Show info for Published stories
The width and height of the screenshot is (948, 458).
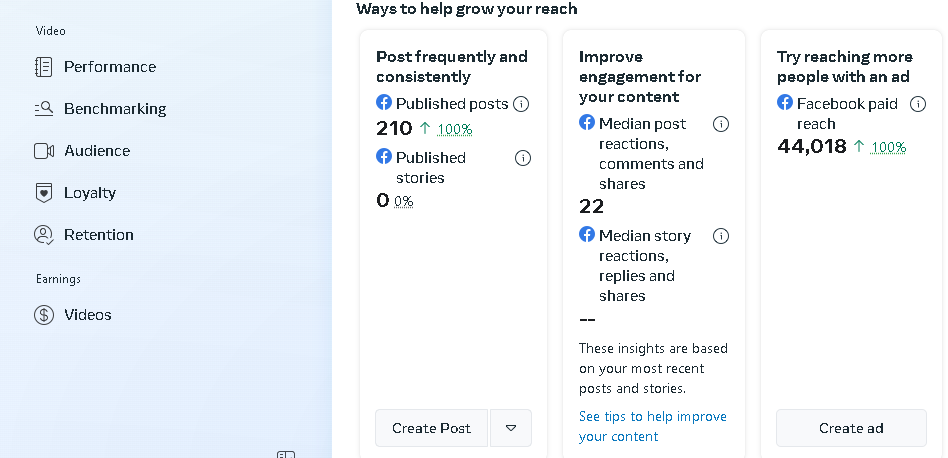(522, 158)
